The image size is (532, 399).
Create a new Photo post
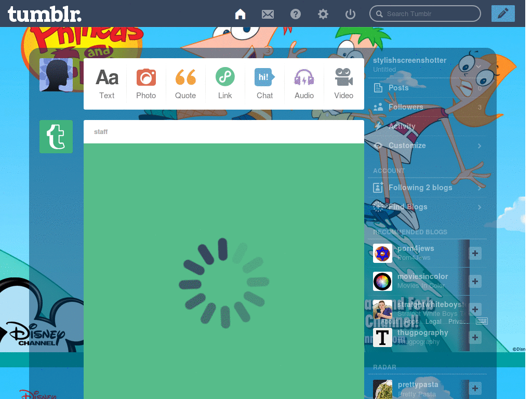(x=146, y=84)
